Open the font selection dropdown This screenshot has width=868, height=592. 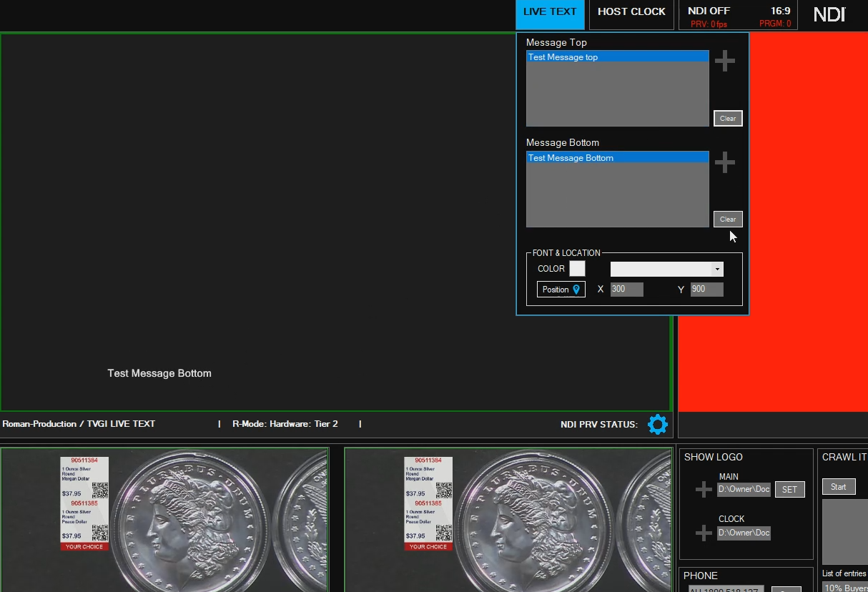tap(717, 269)
